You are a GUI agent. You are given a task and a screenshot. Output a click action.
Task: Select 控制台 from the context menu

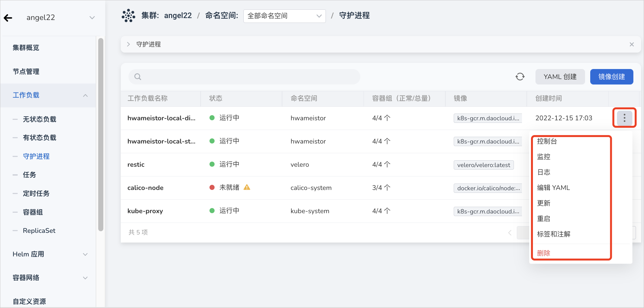pos(547,141)
